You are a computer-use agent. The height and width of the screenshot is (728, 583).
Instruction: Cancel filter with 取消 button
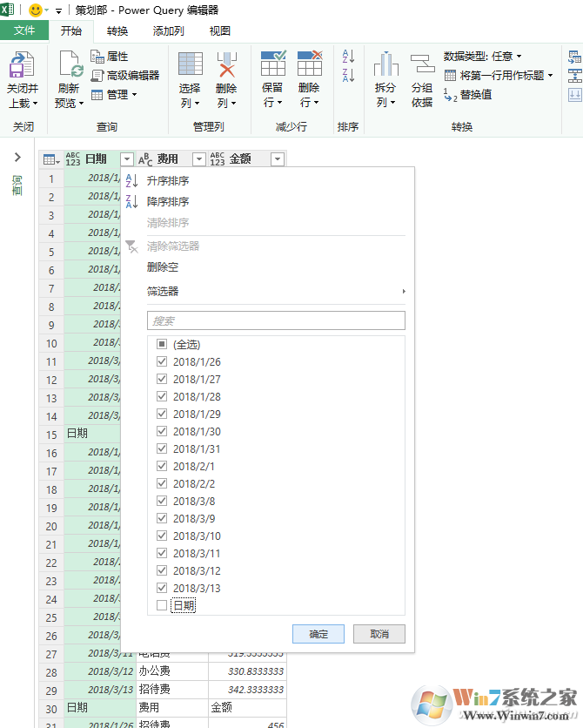379,634
